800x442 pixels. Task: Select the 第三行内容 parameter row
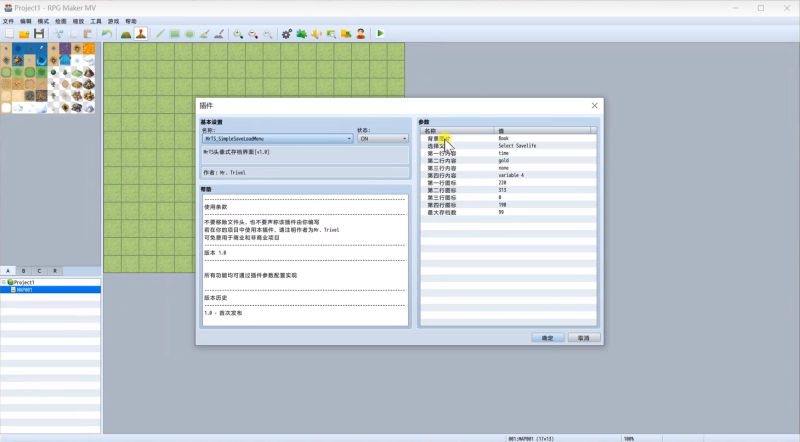point(508,168)
